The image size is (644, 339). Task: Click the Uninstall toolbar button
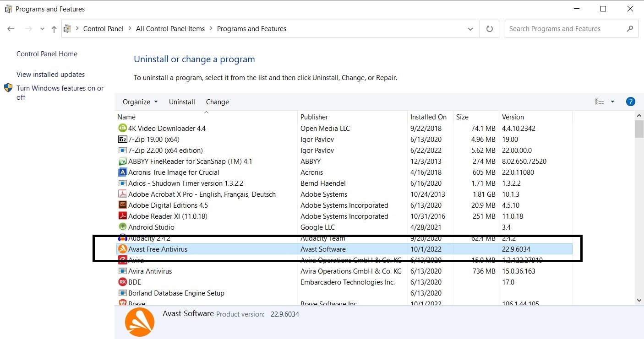182,102
